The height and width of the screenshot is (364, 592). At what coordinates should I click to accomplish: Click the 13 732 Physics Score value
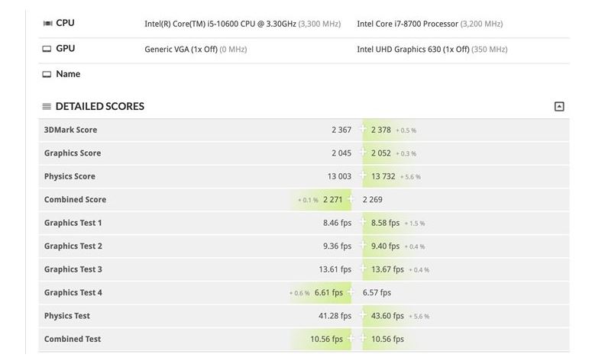(x=383, y=177)
